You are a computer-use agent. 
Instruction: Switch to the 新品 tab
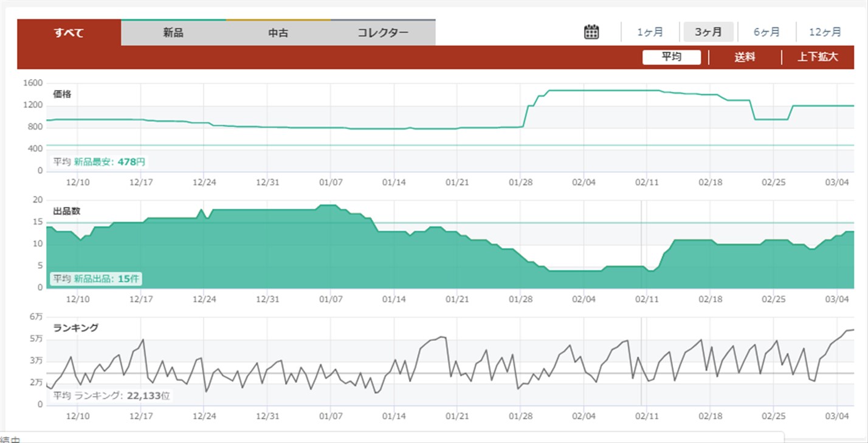[173, 33]
